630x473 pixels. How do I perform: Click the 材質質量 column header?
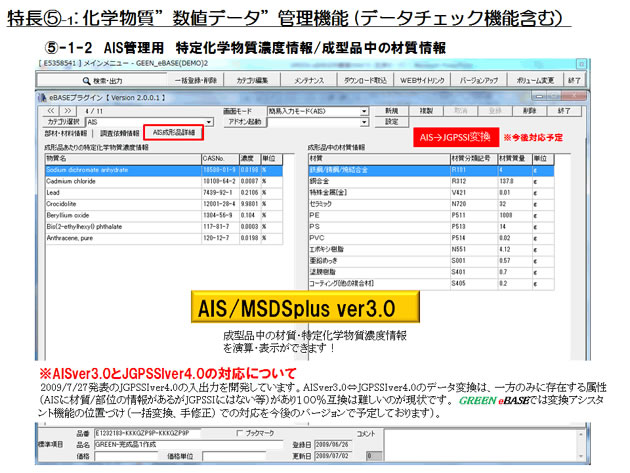click(515, 159)
